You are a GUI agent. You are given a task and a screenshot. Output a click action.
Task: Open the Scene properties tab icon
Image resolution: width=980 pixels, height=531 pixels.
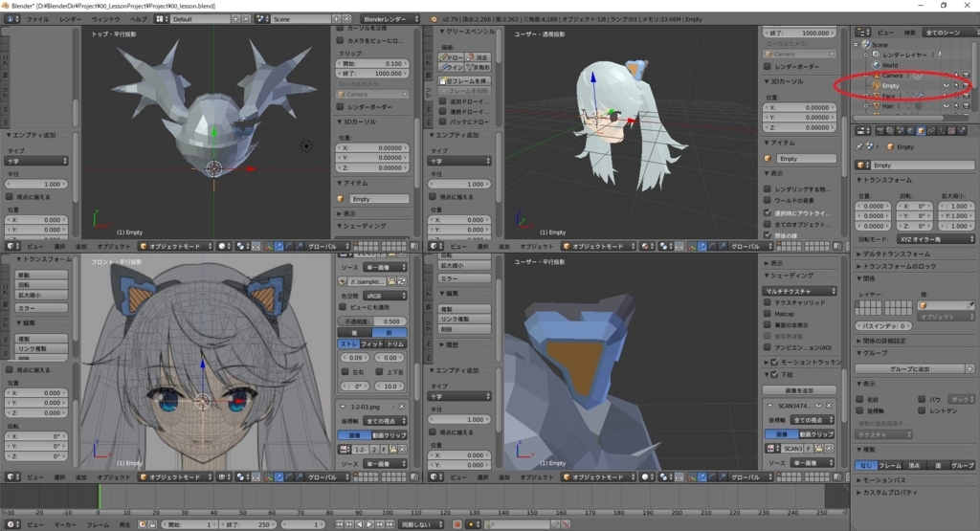[x=901, y=130]
